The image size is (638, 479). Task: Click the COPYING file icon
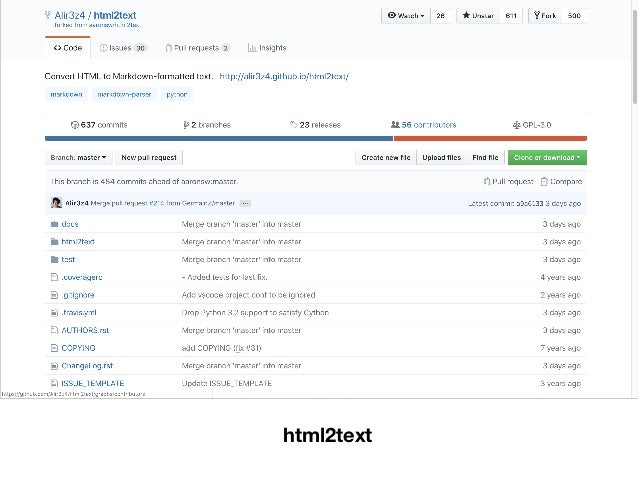[x=54, y=348]
